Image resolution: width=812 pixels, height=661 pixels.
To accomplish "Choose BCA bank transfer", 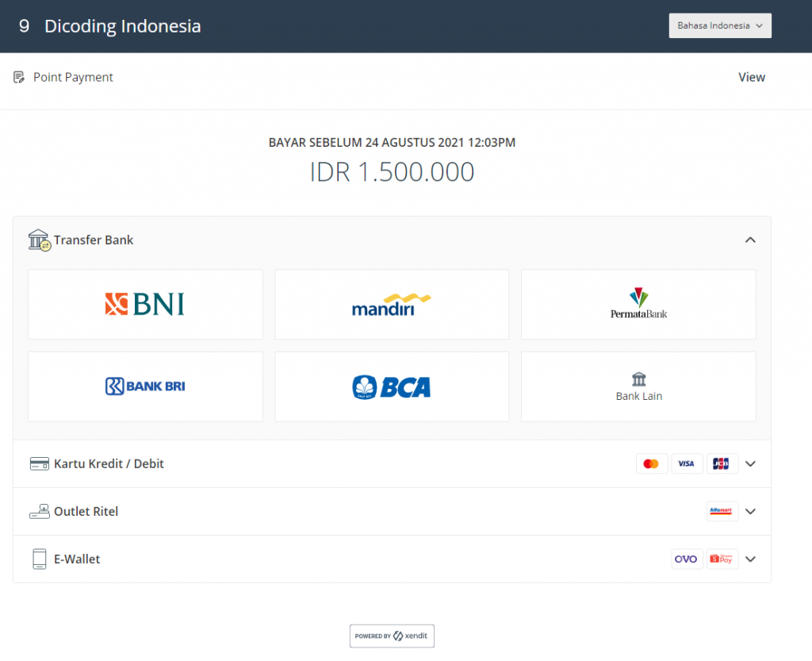I will tap(392, 386).
